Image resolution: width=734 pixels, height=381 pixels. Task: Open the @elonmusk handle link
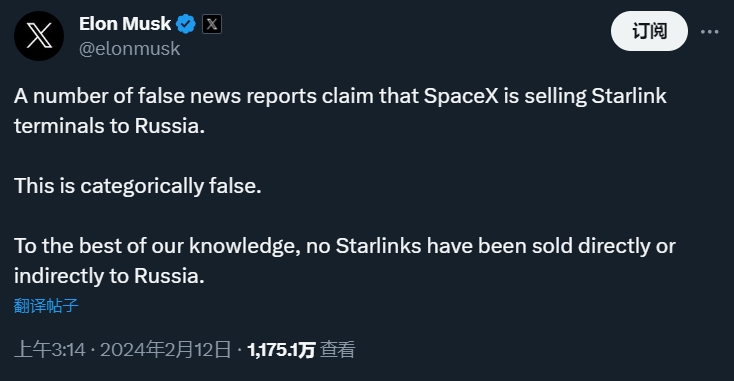coord(130,49)
